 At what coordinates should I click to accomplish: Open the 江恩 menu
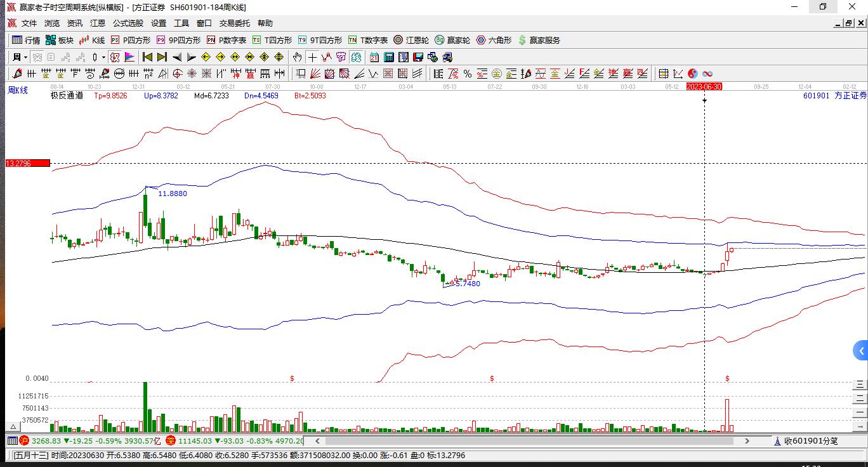point(98,23)
